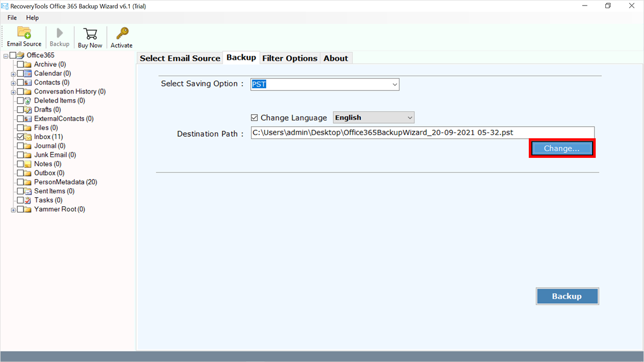Screen dimensions: 644x362
Task: Check the PersonMetadata checkbox
Action: tap(20, 182)
